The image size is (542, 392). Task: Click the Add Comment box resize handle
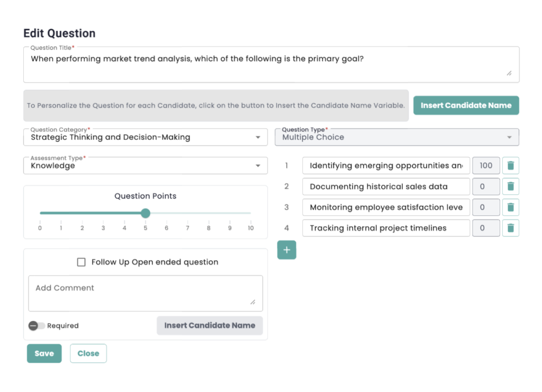(x=252, y=302)
